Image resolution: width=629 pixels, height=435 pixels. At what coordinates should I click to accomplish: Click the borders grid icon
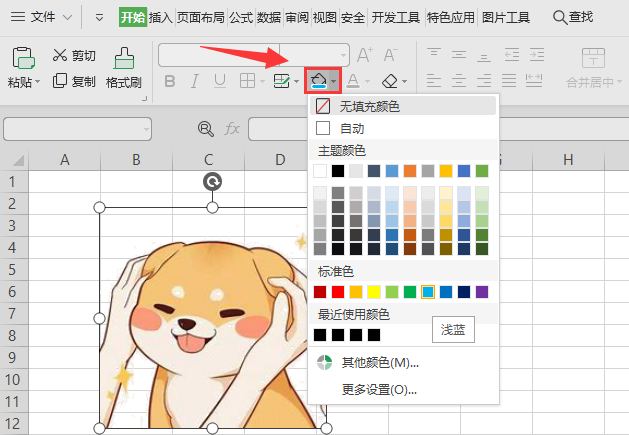point(247,81)
